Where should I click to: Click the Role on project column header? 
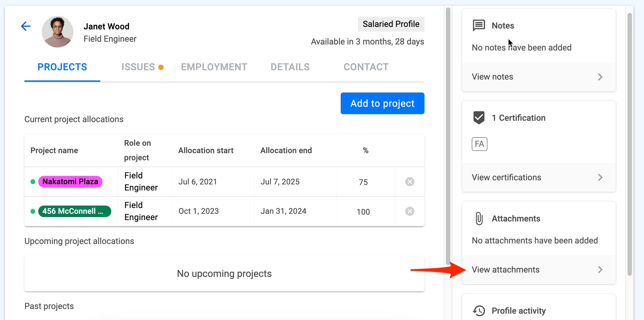(x=137, y=150)
